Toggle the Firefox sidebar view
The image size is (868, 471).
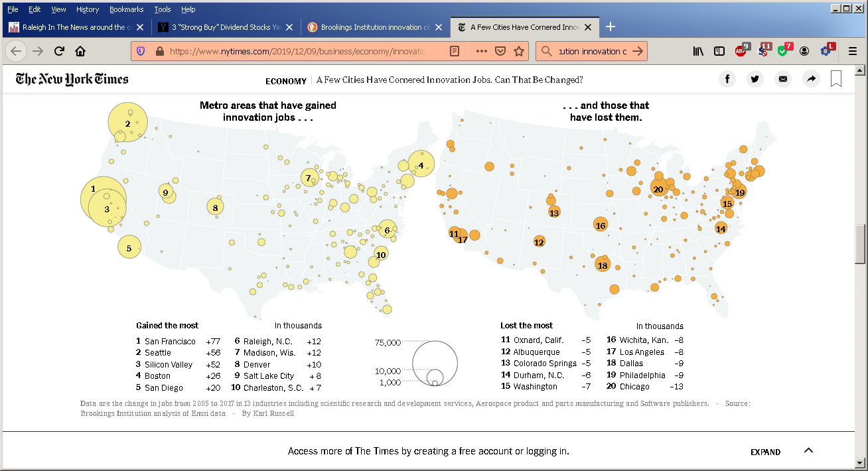tap(719, 51)
